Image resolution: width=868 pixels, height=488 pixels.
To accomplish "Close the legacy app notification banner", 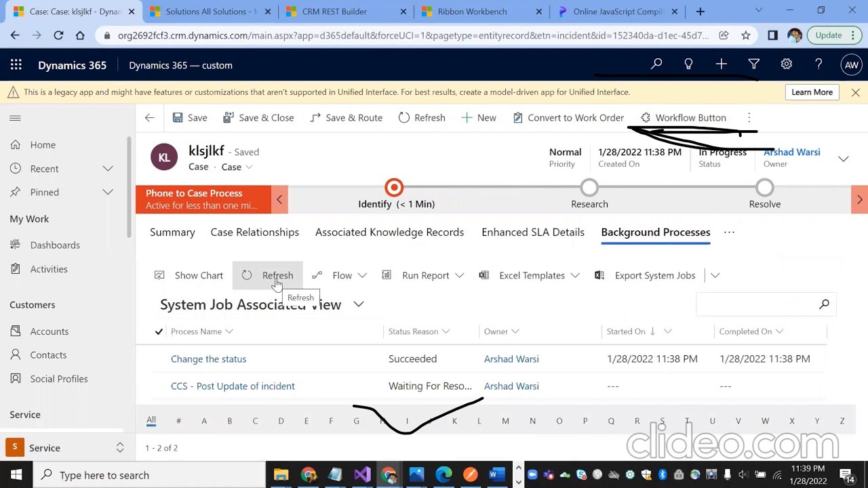I will coord(855,92).
